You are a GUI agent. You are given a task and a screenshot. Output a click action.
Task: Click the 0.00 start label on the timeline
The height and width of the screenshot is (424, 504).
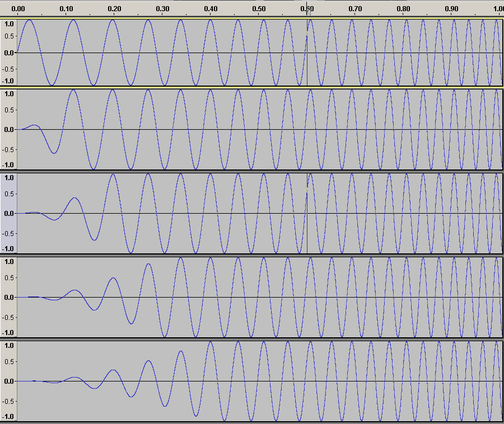tap(18, 9)
